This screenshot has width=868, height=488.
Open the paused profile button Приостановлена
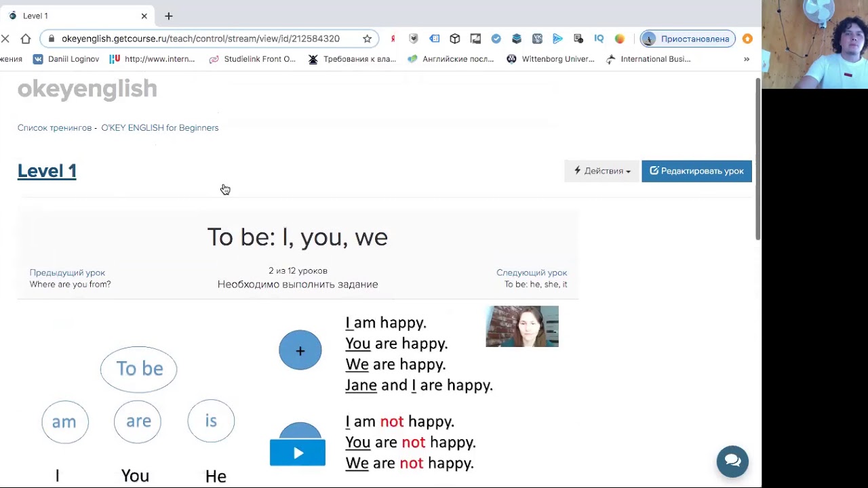point(688,39)
